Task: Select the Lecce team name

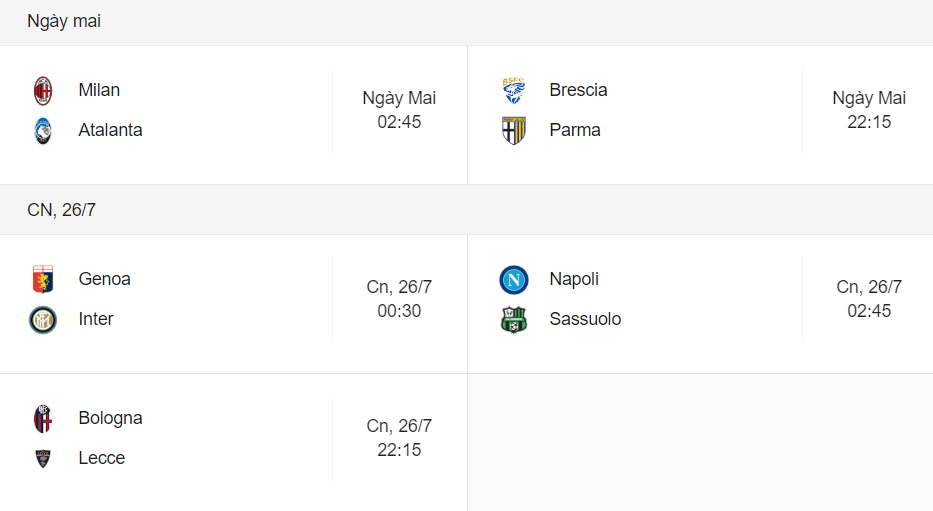Action: [102, 458]
